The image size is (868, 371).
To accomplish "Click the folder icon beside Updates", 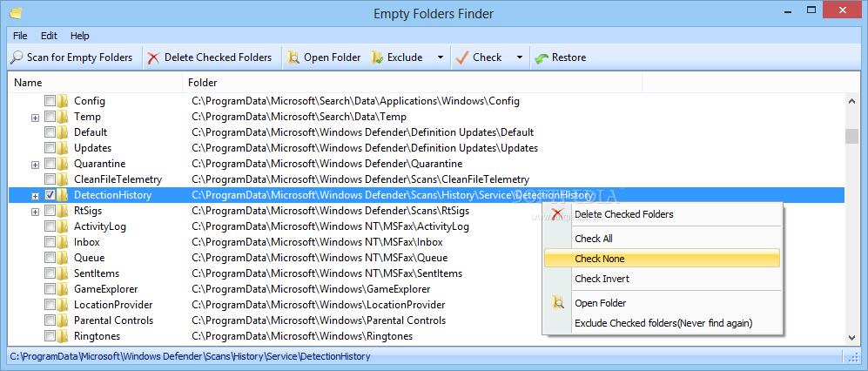I will pyautogui.click(x=62, y=148).
